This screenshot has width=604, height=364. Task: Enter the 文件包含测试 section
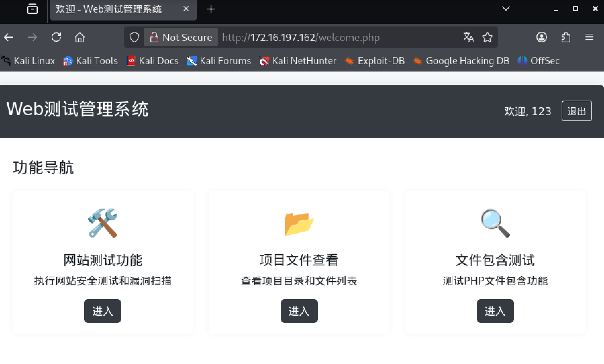click(x=495, y=311)
